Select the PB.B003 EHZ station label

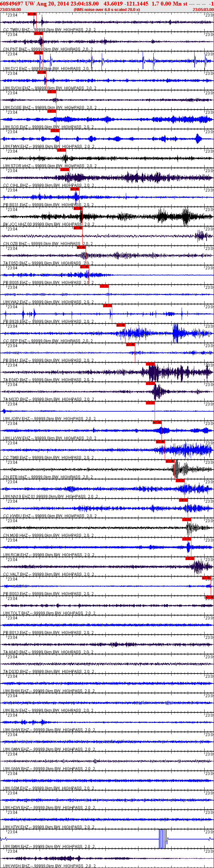(x=49, y=594)
